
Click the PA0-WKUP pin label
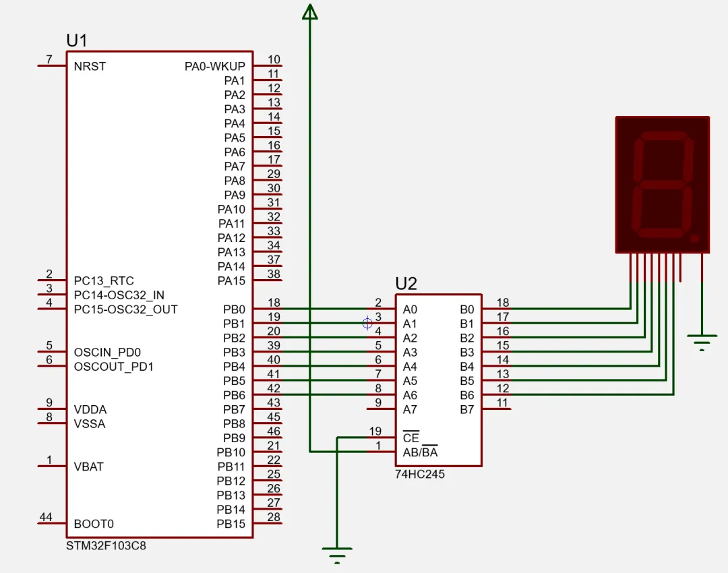tap(215, 67)
